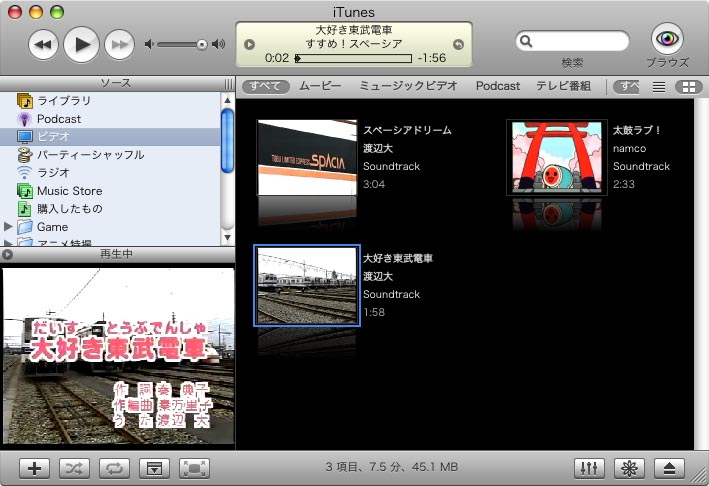This screenshot has height=486, width=709.
Task: Click the partially hidden すべ view pill
Action: point(627,86)
